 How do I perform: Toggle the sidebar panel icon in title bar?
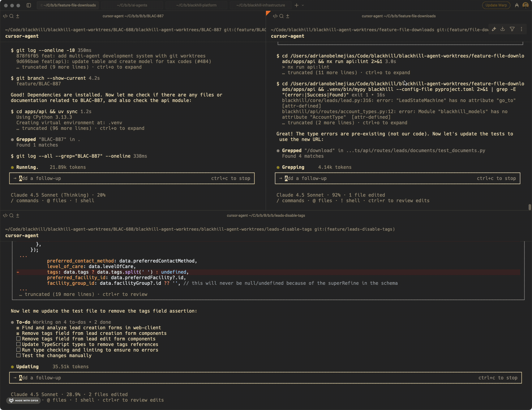pyautogui.click(x=29, y=5)
